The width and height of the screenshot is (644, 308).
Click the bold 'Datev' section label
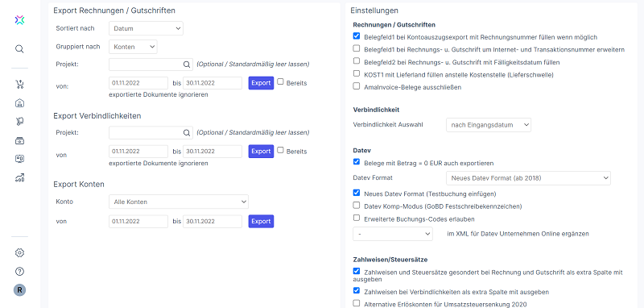362,150
